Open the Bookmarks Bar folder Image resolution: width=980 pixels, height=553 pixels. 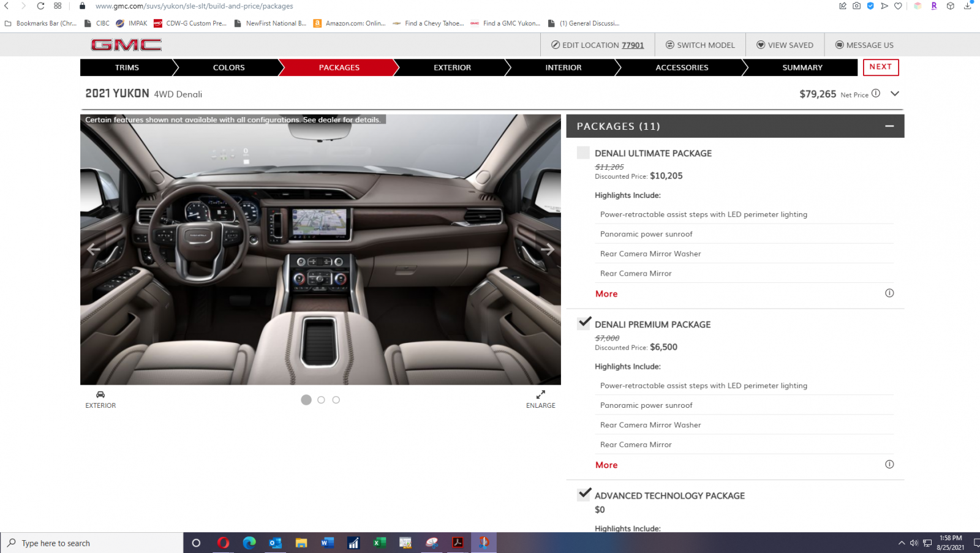point(40,23)
